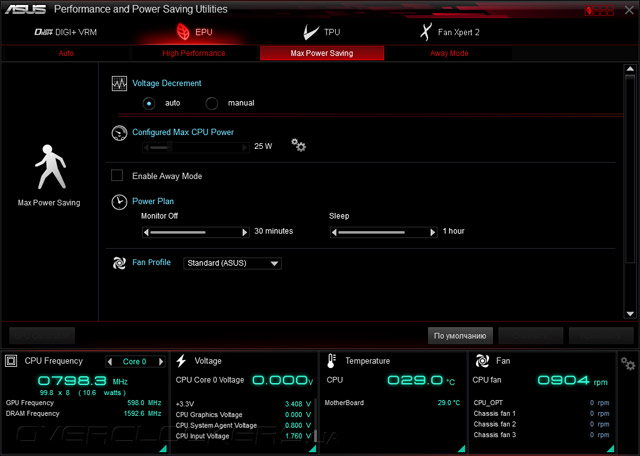Screen dimensions: 640x456
Task: Click the CPU_OPT fan row
Action: [541, 403]
